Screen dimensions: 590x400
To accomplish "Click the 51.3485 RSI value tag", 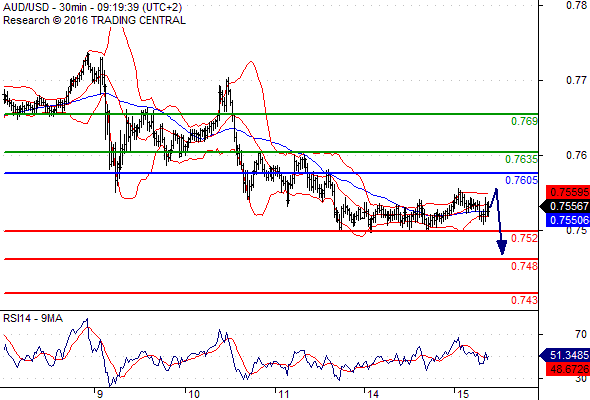I will (x=564, y=355).
